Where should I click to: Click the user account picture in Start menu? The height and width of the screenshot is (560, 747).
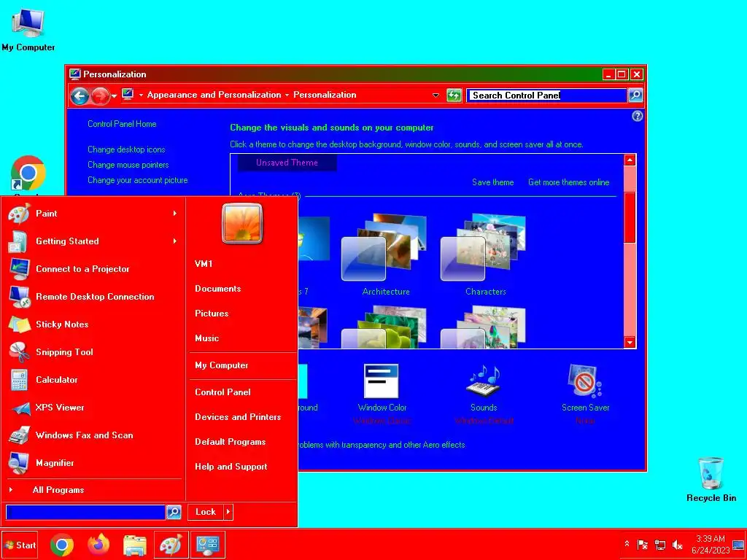(242, 223)
